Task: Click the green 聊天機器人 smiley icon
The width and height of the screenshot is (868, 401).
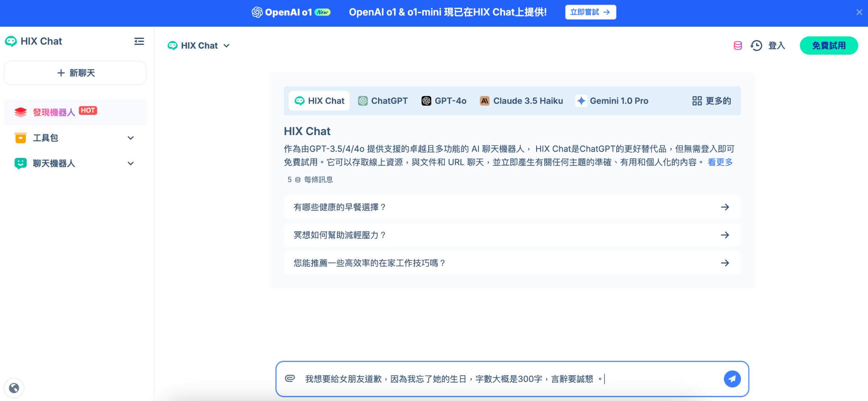Action: pos(20,163)
